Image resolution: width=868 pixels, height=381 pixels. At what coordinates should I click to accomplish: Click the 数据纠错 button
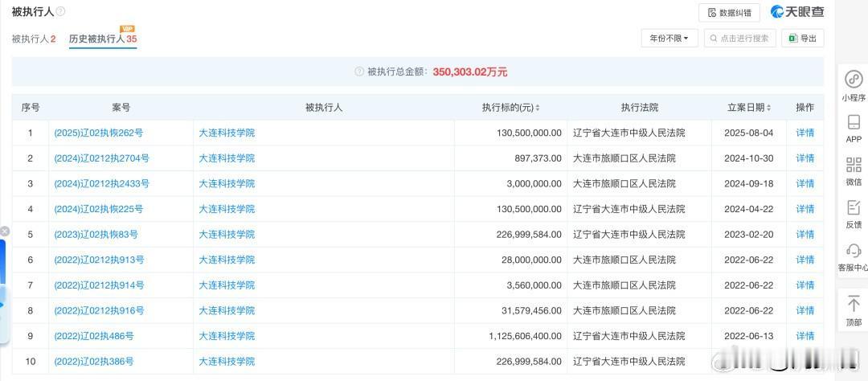[x=731, y=13]
